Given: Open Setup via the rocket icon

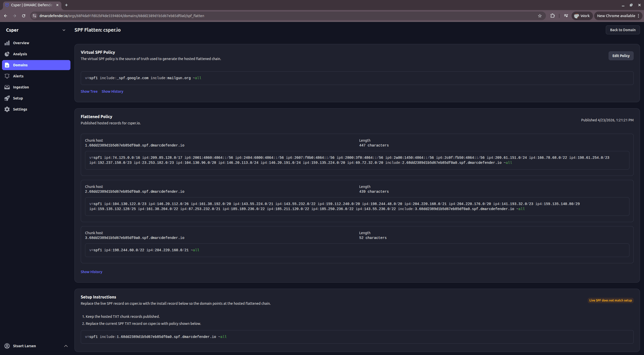Looking at the screenshot, I should [7, 98].
